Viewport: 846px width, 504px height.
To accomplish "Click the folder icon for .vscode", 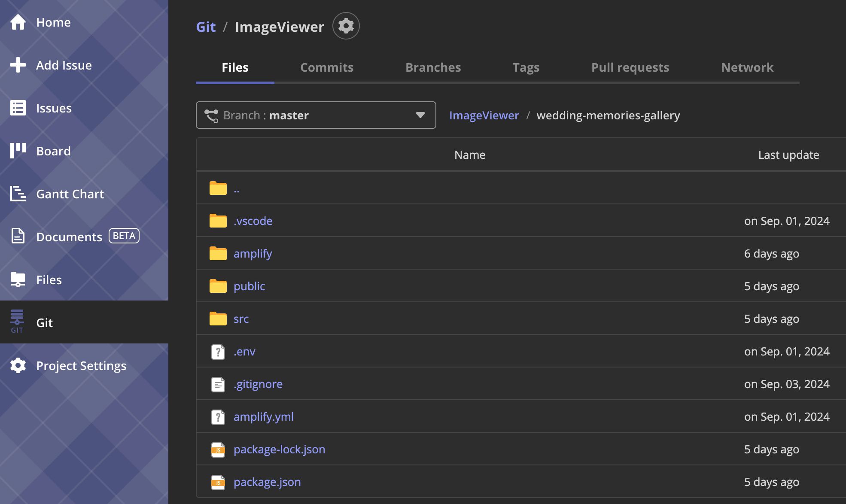I will pyautogui.click(x=218, y=221).
